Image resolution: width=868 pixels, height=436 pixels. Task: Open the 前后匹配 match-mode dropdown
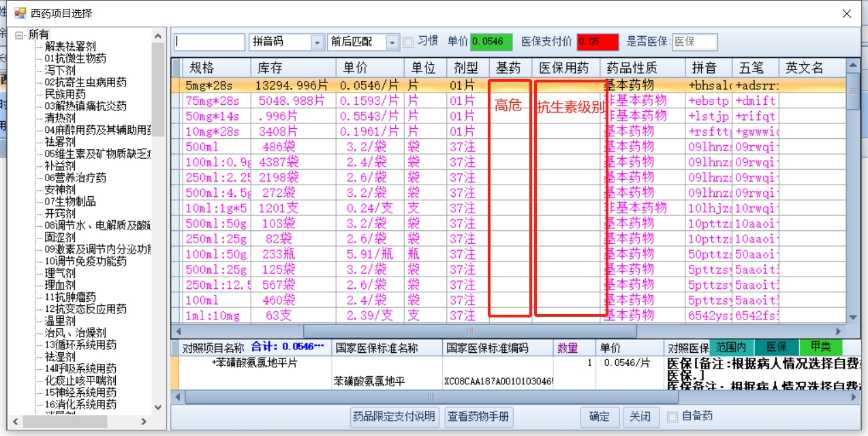(392, 42)
